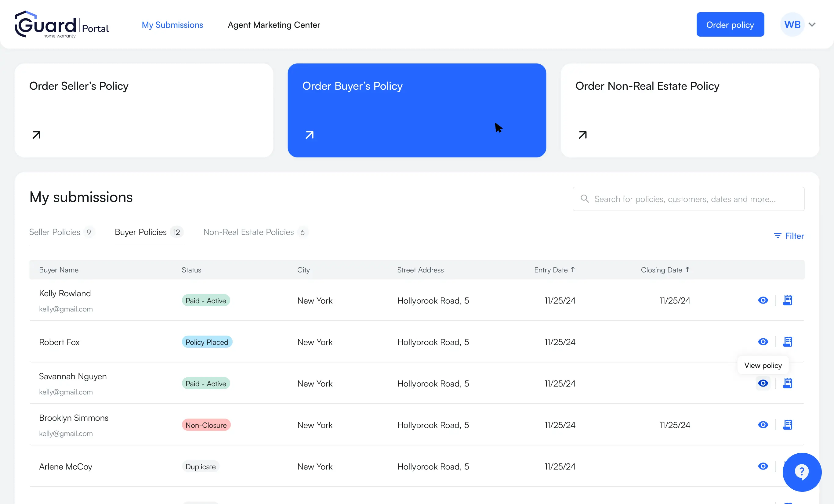
Task: View policy for Savannah Nguyen
Action: point(763,383)
